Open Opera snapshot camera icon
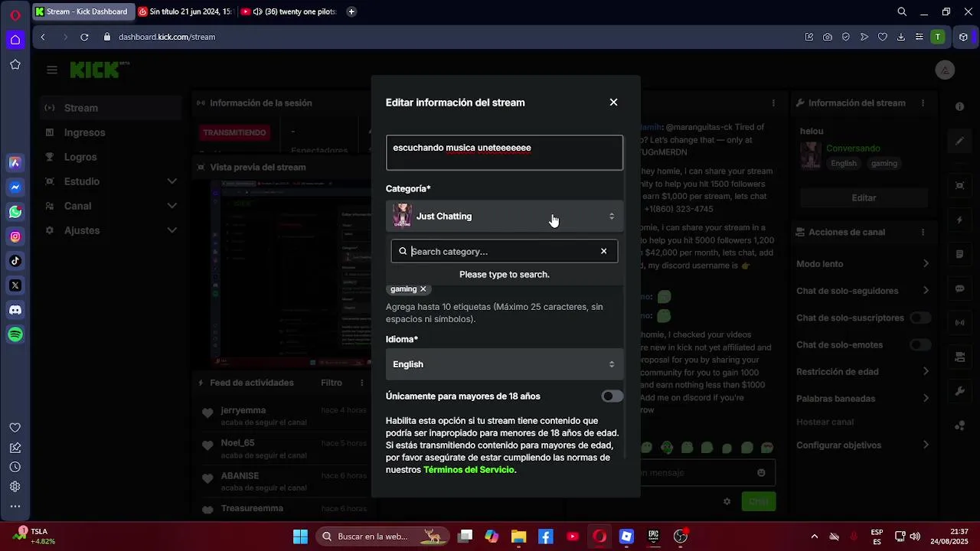This screenshot has height=551, width=980. pos(828,37)
